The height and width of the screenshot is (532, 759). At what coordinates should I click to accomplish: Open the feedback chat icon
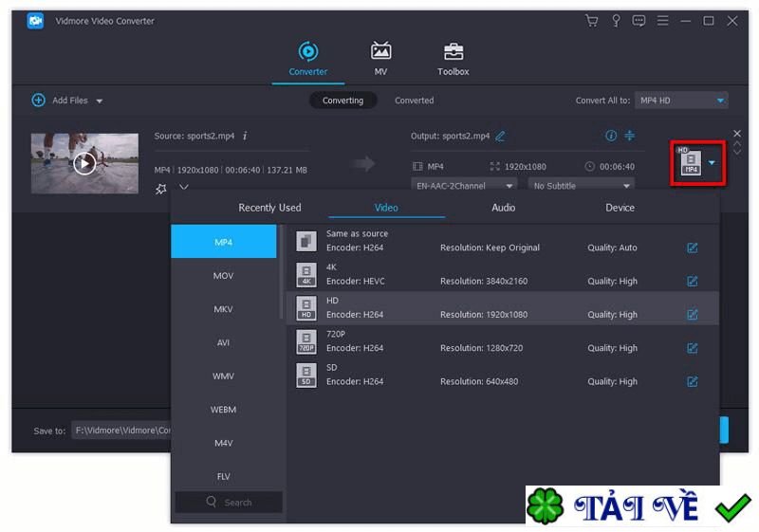pyautogui.click(x=639, y=21)
